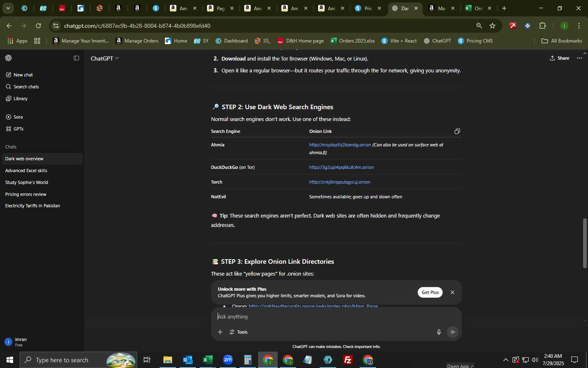Viewport: 588px width, 368px height.
Task: Switch to the Ord Excel tab
Action: pyautogui.click(x=479, y=8)
